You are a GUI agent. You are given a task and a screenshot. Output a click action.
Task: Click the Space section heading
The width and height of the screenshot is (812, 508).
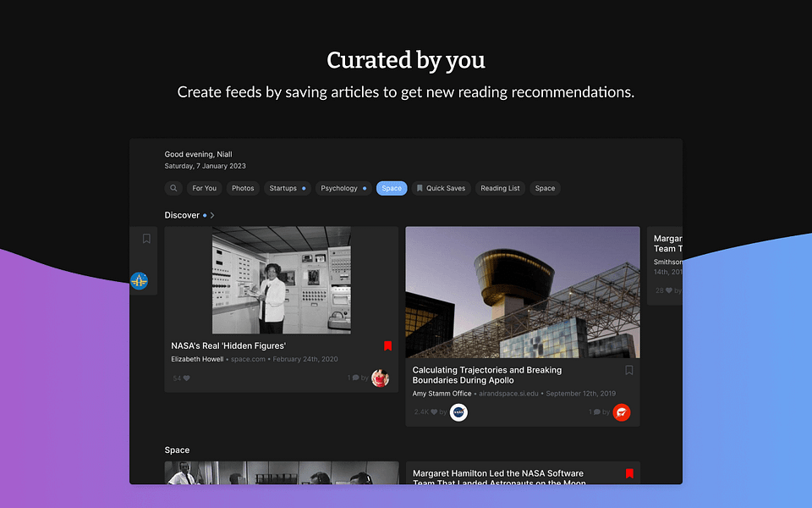(x=177, y=450)
